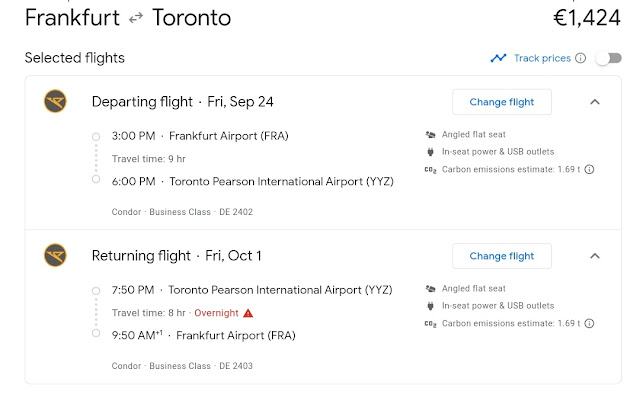Click the Track prices trend line icon
640x401 pixels.
coord(498,58)
